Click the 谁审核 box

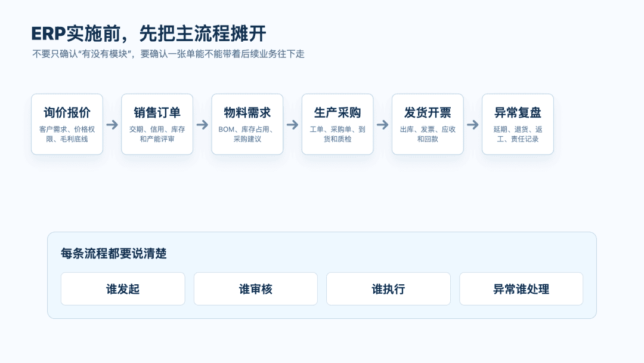coord(255,289)
